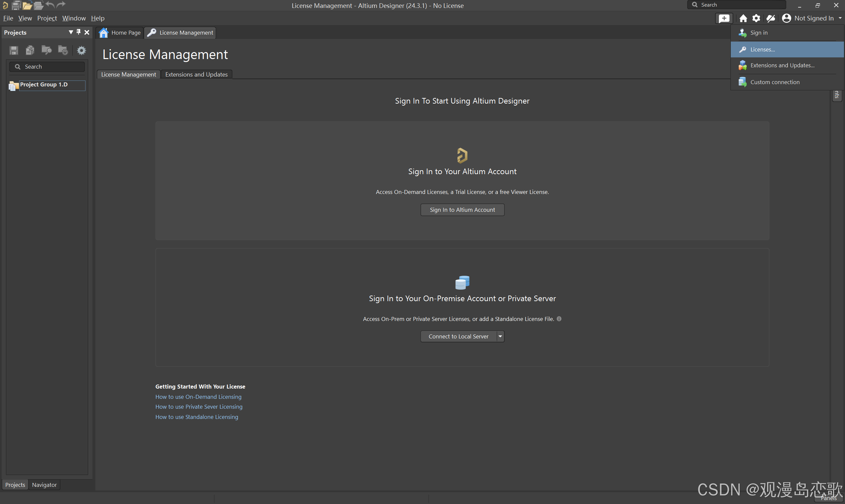Click the info icon beside Standalone License File
Image resolution: width=845 pixels, height=504 pixels.
click(x=559, y=319)
